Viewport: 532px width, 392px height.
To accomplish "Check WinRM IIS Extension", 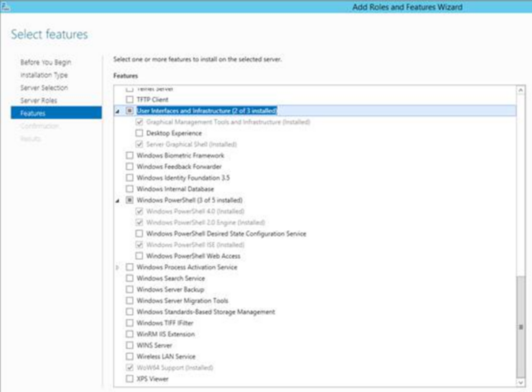I will [130, 334].
